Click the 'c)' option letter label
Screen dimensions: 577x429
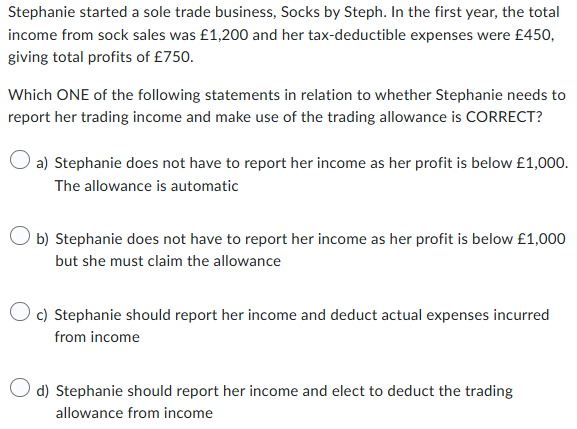point(42,315)
